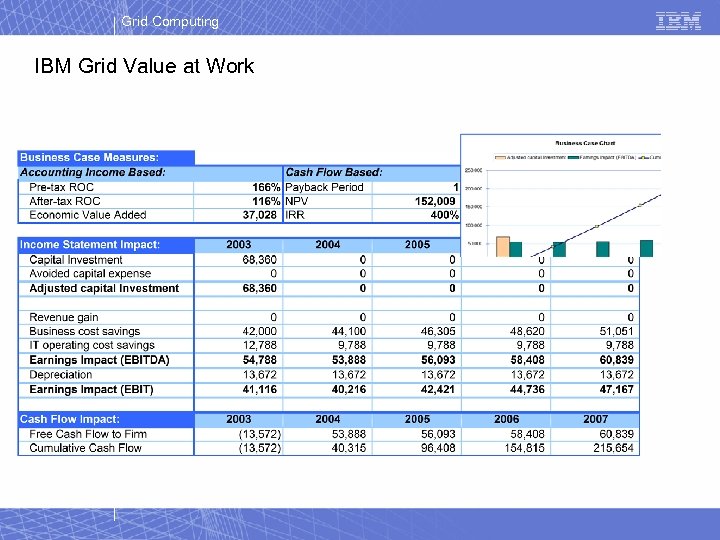Screen dimensions: 720x540
Task: Click the IBM logo in the header
Action: tap(678, 21)
